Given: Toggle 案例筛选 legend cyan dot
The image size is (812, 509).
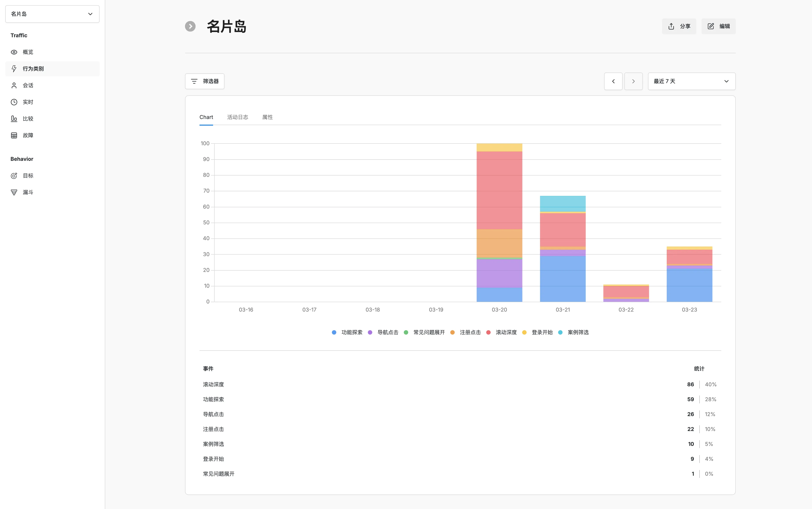Looking at the screenshot, I should [x=560, y=332].
